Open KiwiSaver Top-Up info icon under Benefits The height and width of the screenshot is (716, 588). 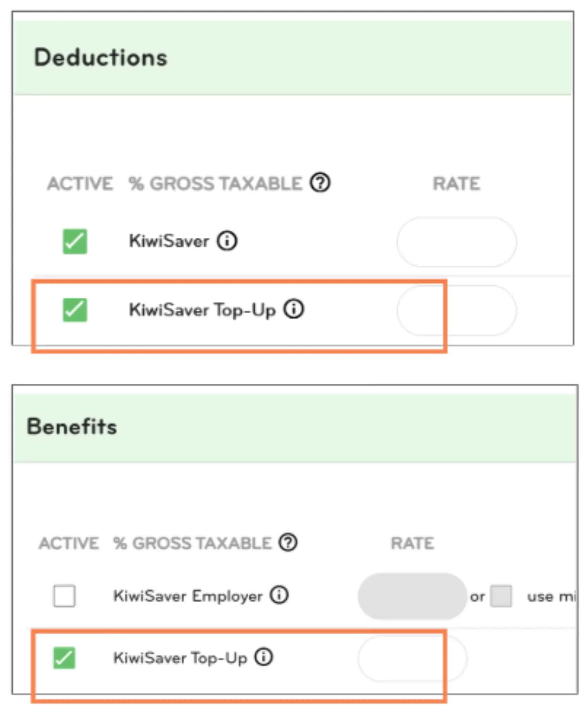coord(263,657)
